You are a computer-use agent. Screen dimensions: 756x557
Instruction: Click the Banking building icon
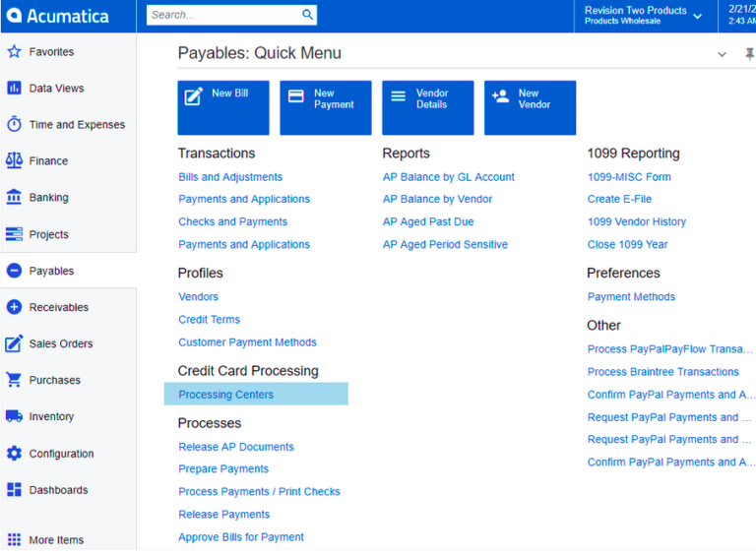(14, 197)
